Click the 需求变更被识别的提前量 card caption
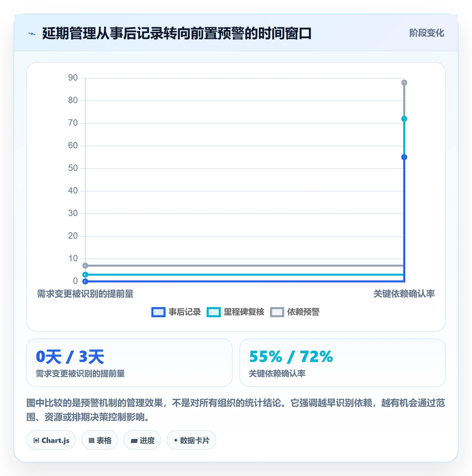Viewport: 472px width, 476px height. pyautogui.click(x=81, y=374)
